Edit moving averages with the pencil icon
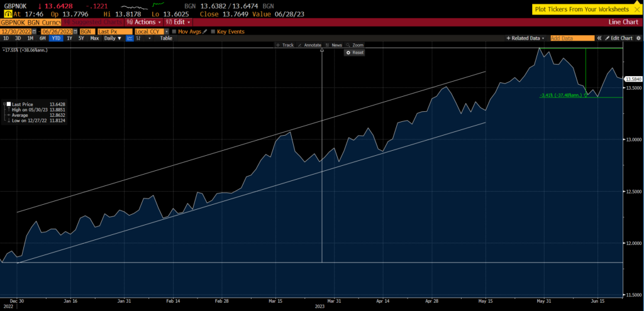This screenshot has height=311, width=644. (204, 31)
